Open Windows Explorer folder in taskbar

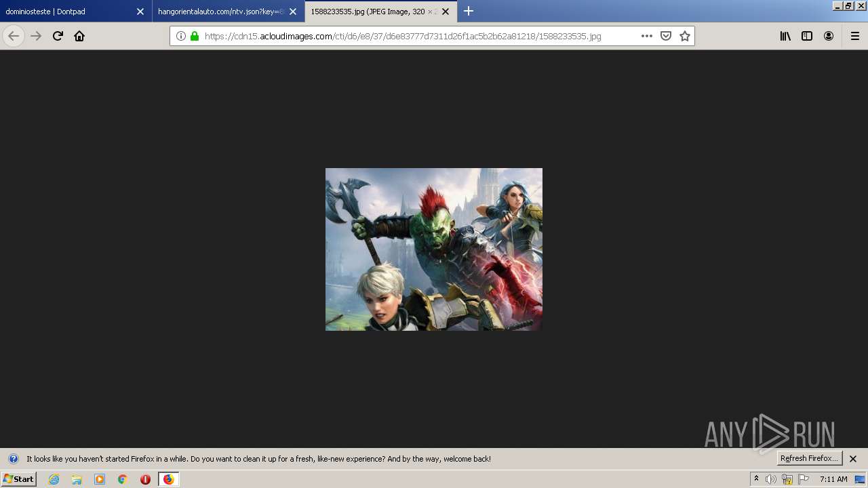(x=77, y=479)
